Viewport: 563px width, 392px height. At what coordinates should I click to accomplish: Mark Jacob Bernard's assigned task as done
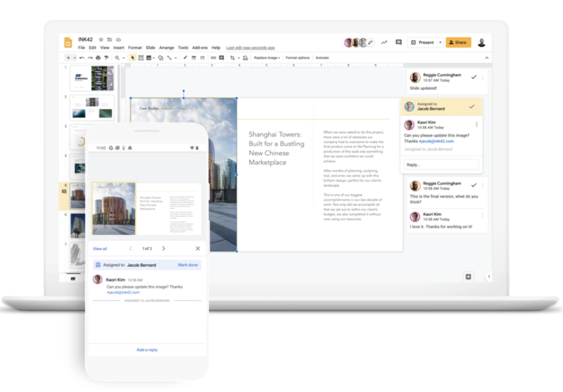click(472, 107)
